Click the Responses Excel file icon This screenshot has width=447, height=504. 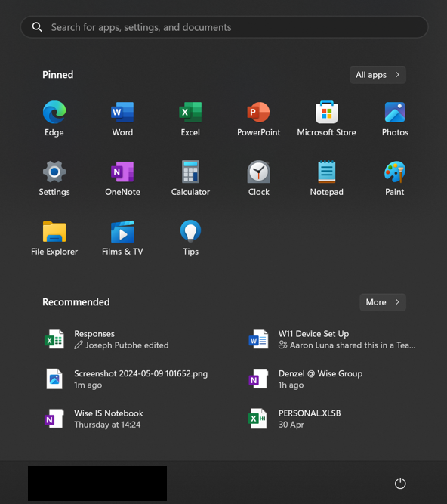[54, 339]
